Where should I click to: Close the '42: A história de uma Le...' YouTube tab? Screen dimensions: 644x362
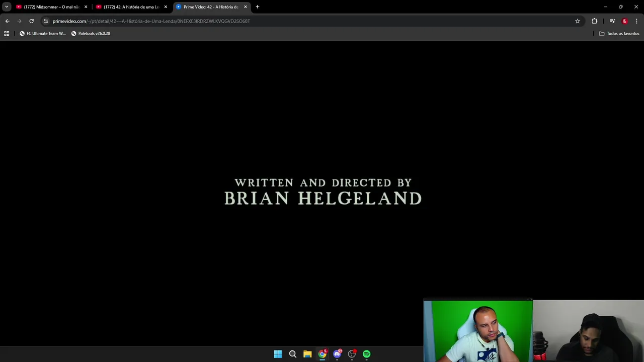[x=166, y=7]
